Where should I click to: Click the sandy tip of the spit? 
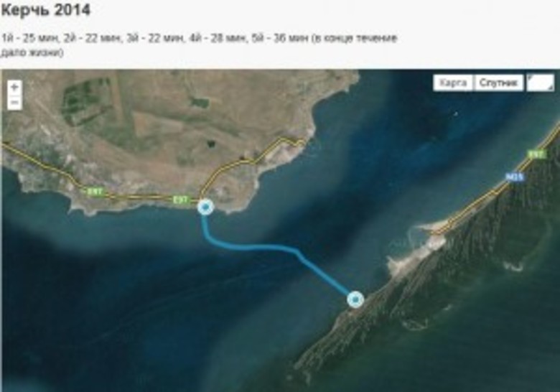425,228
